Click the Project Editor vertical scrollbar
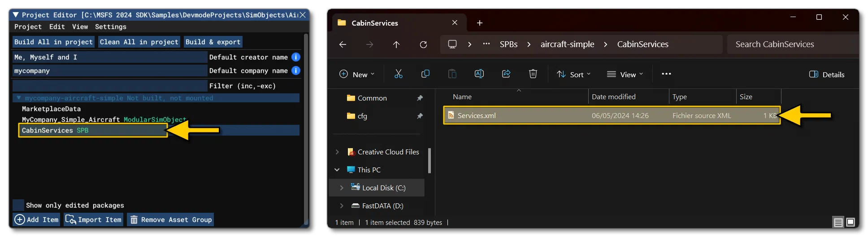Image resolution: width=868 pixels, height=237 pixels. 306,130
